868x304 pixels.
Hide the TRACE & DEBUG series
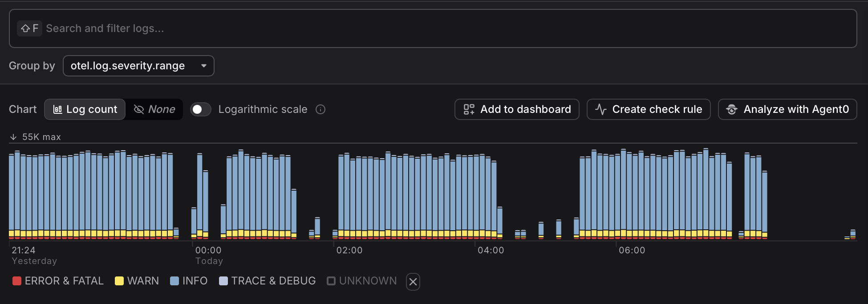[268, 281]
